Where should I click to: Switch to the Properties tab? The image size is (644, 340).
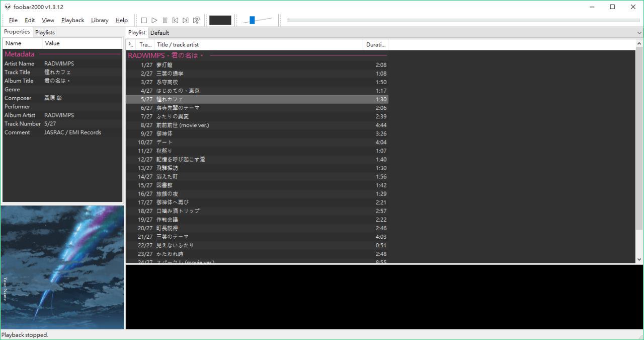[17, 32]
